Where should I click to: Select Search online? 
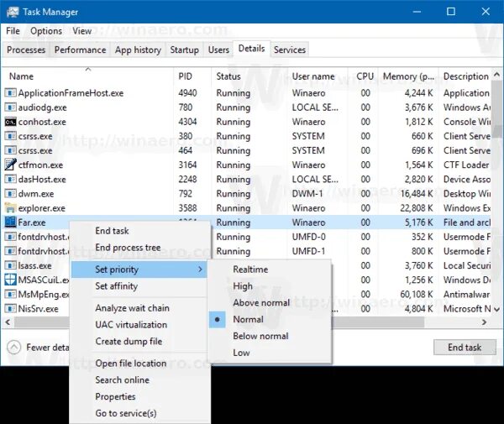[139, 380]
